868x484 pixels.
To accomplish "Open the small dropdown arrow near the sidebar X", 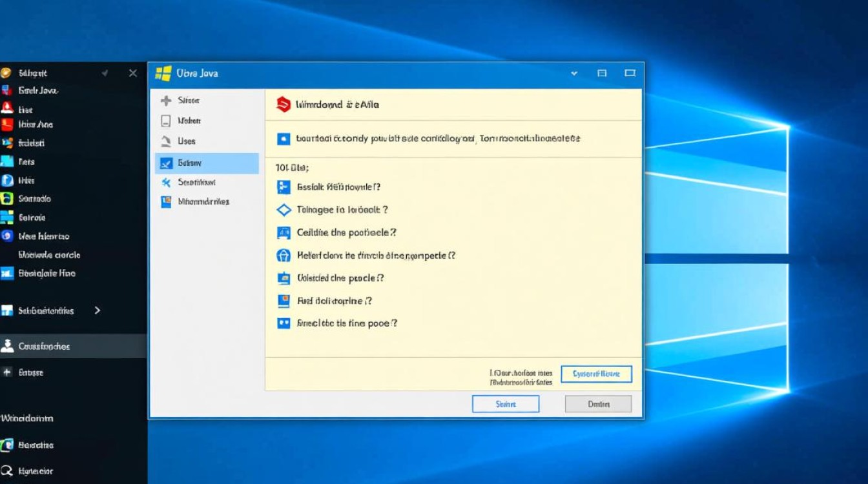I will 105,73.
